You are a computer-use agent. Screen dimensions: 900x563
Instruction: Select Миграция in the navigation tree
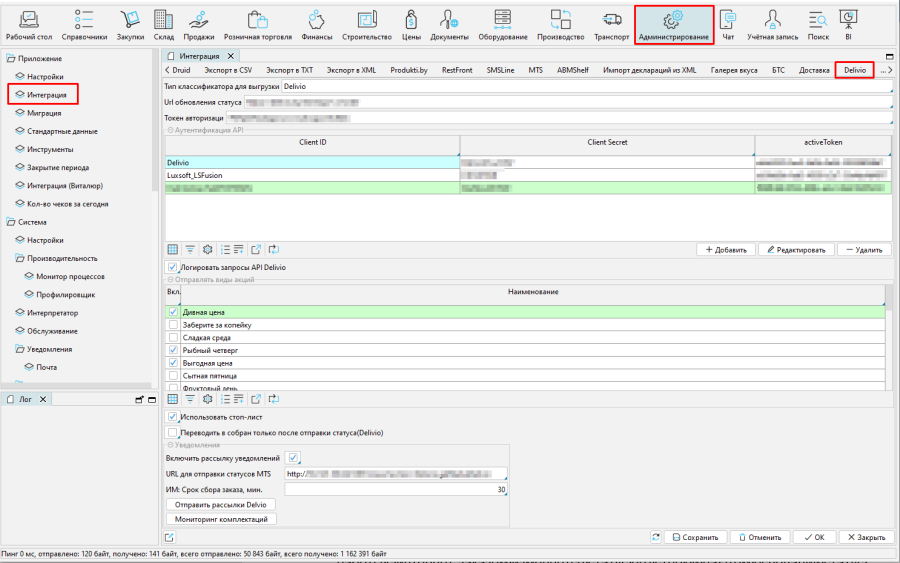coord(44,113)
